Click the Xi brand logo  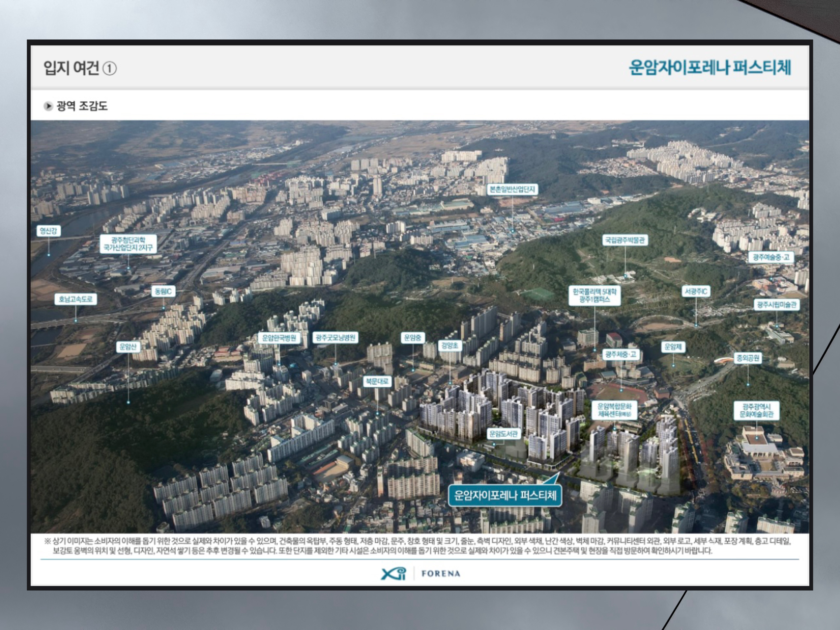coord(393,574)
